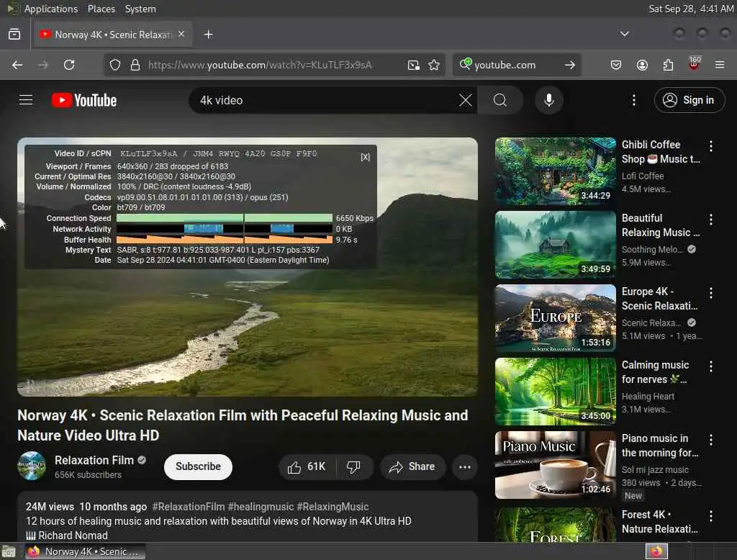The height and width of the screenshot is (560, 737).
Task: Open options for Piano music video
Action: 710,440
